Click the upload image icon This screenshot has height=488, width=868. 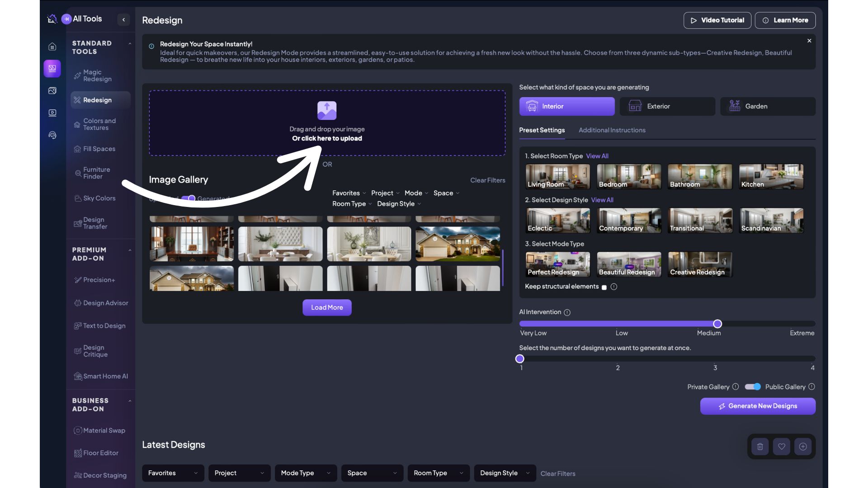tap(327, 110)
